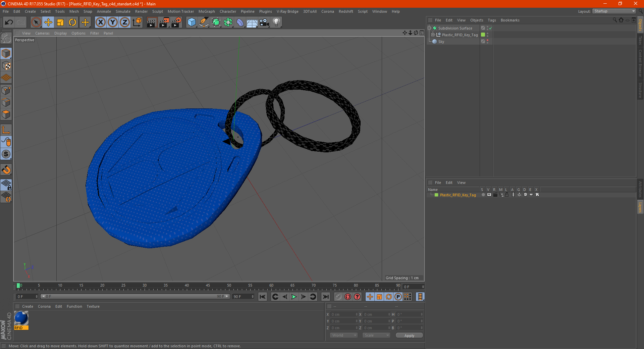
Task: Toggle layer render visibility icon
Action: click(495, 195)
